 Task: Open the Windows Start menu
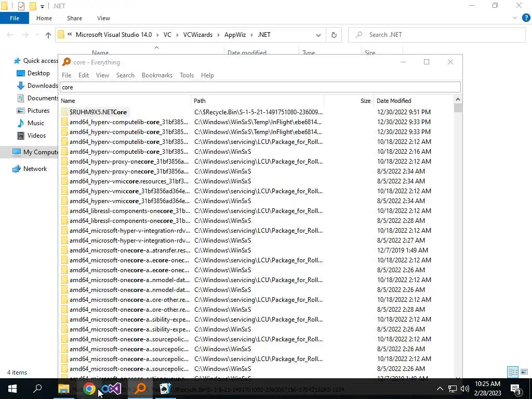pos(12,389)
